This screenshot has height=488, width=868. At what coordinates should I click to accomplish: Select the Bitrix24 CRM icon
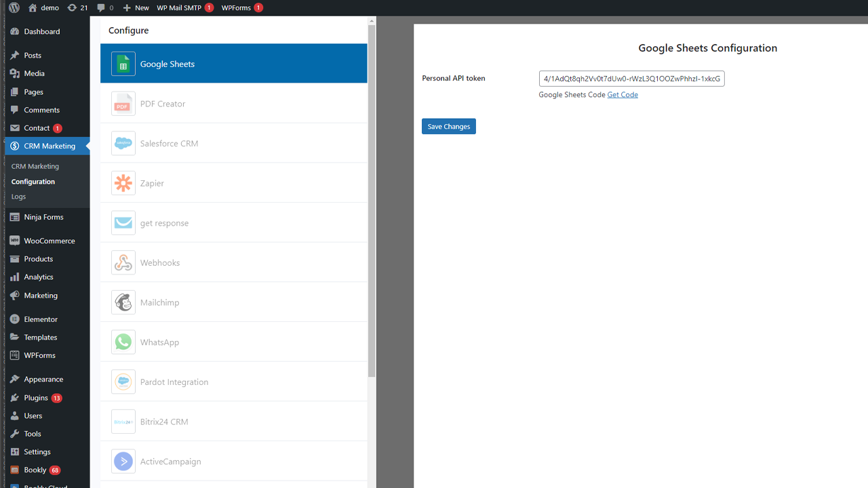(123, 422)
